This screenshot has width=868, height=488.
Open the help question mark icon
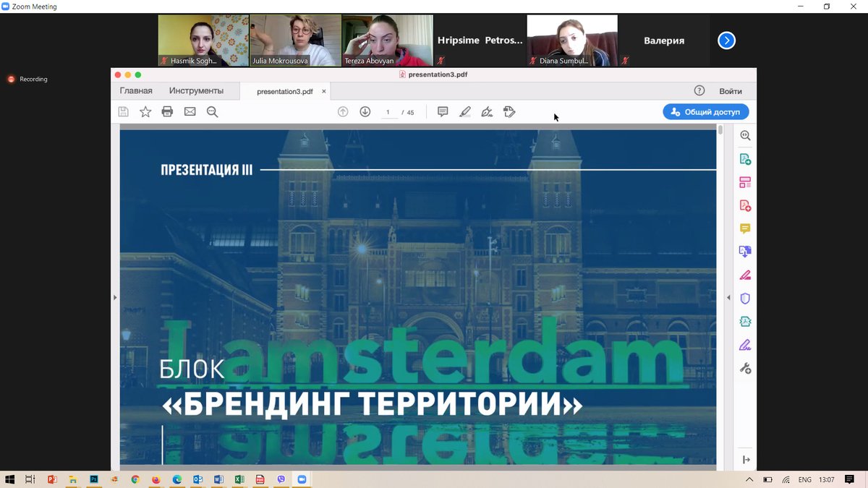click(699, 90)
